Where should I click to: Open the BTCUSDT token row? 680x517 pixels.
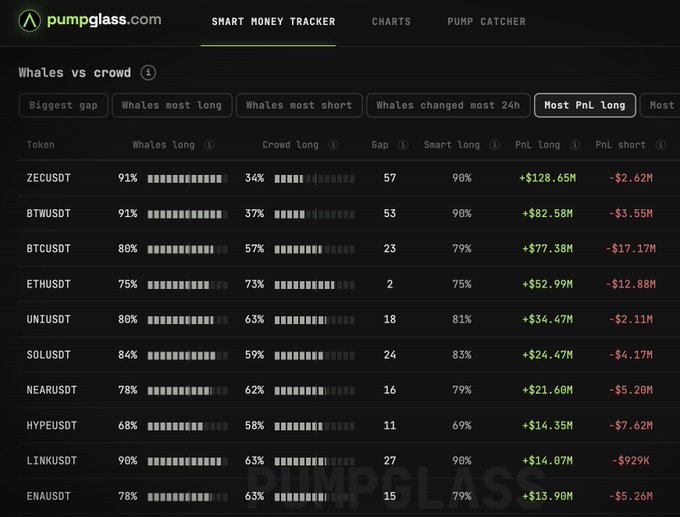point(349,249)
